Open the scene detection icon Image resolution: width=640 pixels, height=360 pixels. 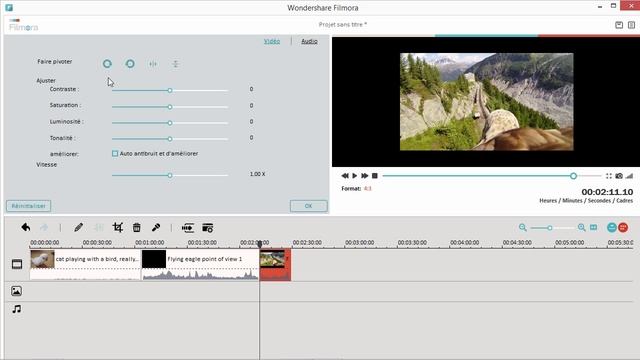point(208,227)
